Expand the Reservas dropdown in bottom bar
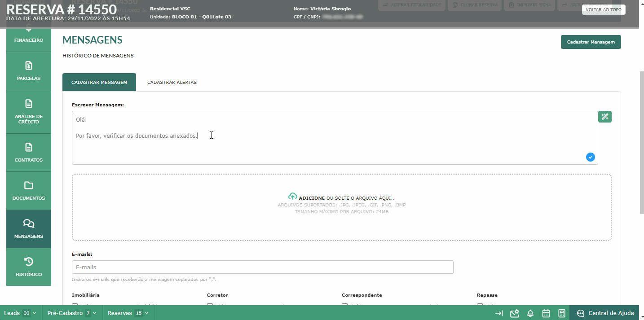Viewport: 644px width, 320px height. pyautogui.click(x=128, y=313)
